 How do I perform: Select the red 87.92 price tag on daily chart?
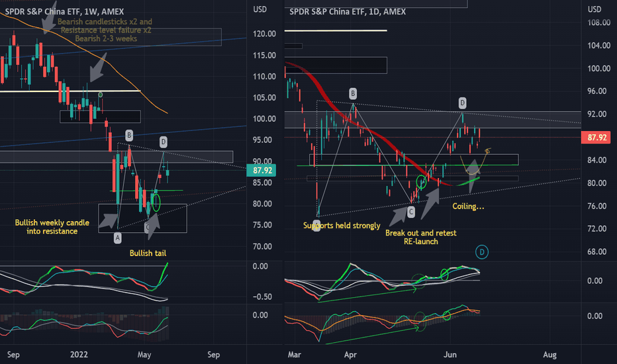point(596,138)
